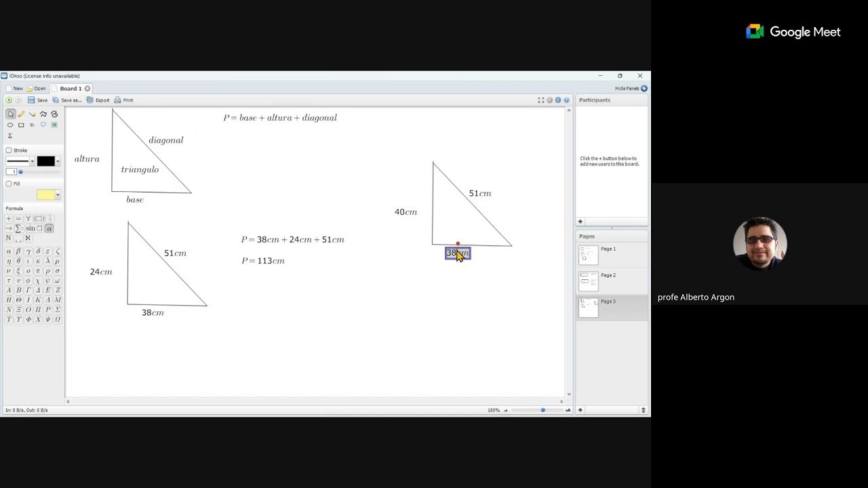Viewport: 868px width, 488px height.
Task: Activate the text tool
Action: pyautogui.click(x=32, y=125)
